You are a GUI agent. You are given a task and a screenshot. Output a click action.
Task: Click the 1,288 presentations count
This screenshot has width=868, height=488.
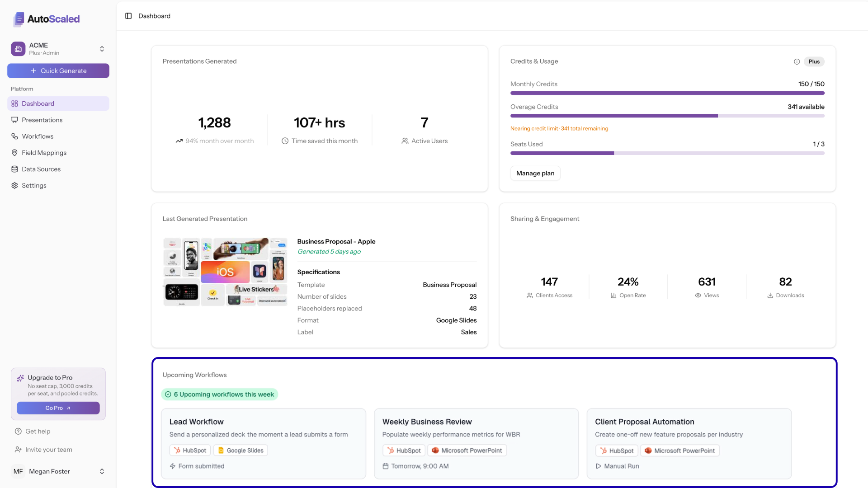[214, 123]
